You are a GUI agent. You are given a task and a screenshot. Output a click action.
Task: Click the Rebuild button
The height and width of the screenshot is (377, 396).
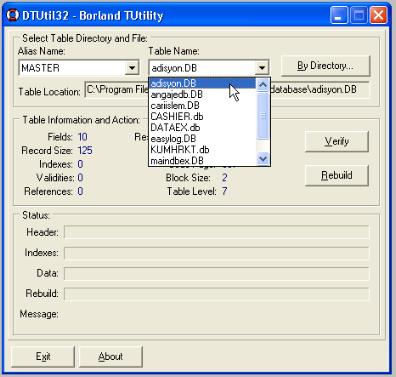337,175
